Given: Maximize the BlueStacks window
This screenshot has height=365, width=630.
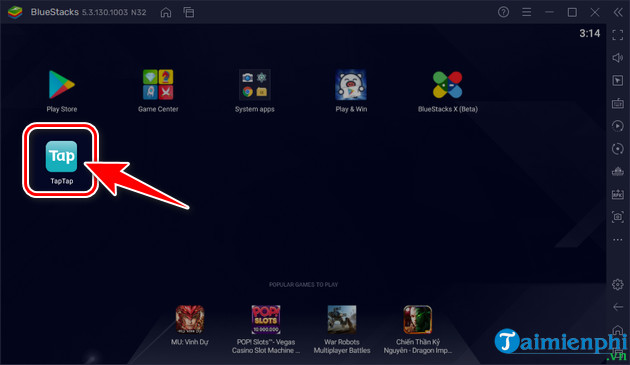Looking at the screenshot, I should (572, 12).
